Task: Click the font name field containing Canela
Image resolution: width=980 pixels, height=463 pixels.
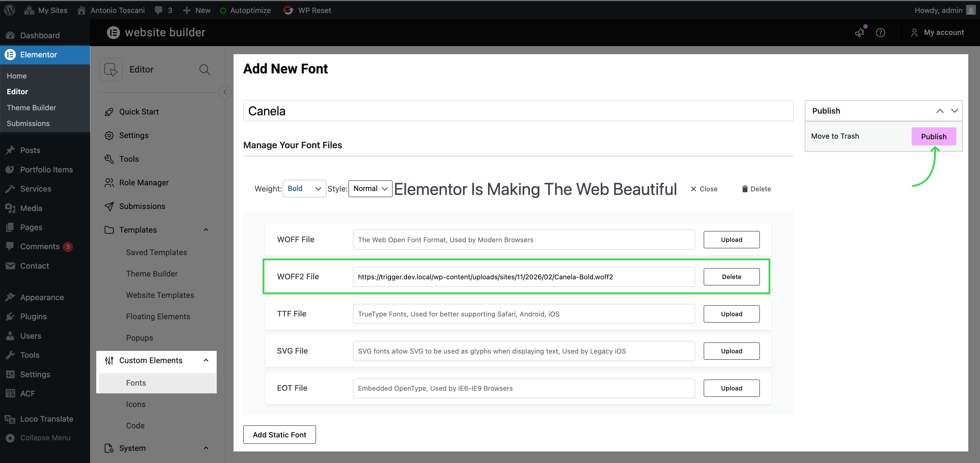Action: [x=518, y=111]
